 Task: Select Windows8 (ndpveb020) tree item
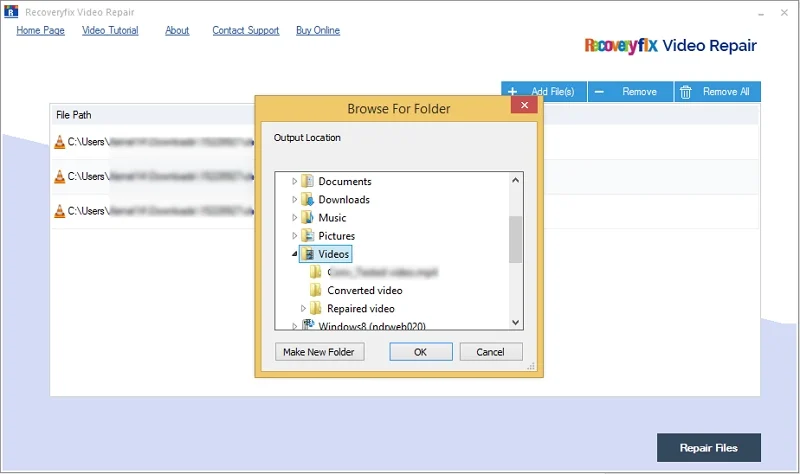tap(372, 326)
